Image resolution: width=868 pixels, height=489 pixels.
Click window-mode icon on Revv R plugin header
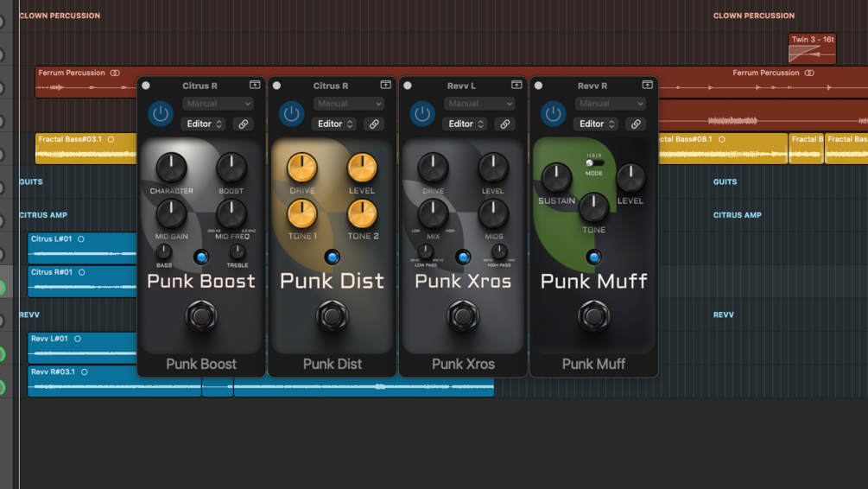647,85
